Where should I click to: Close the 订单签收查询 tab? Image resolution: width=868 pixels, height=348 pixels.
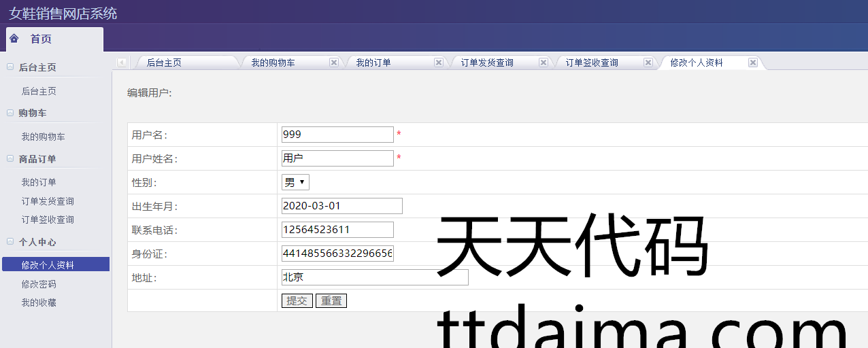pos(648,63)
